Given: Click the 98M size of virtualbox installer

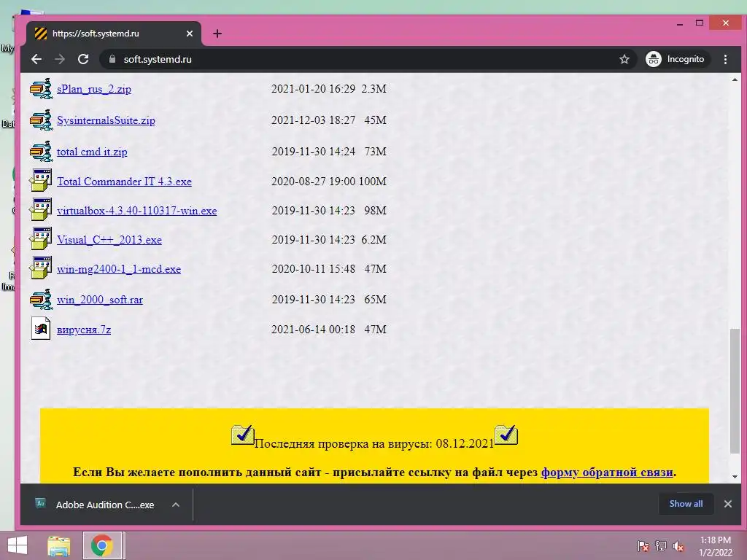Looking at the screenshot, I should point(376,211).
